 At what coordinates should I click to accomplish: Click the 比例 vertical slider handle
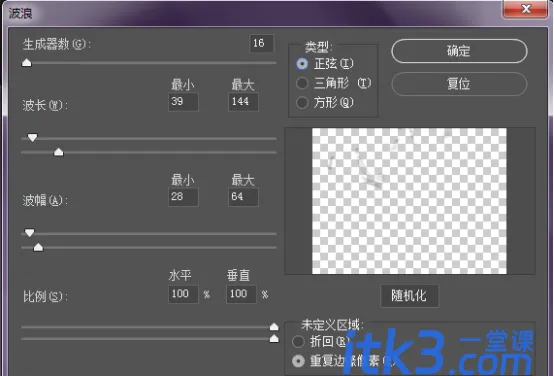(274, 339)
